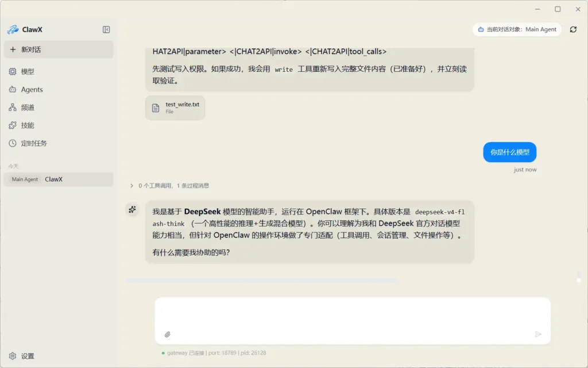The image size is (588, 368).
Task: Click the 设置 gear icon
Action: click(x=13, y=355)
